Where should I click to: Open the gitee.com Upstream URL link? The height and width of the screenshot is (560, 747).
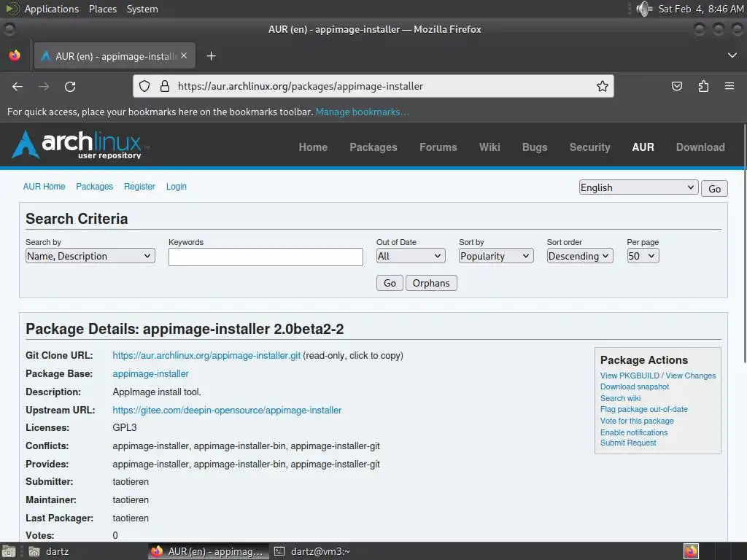(x=227, y=410)
